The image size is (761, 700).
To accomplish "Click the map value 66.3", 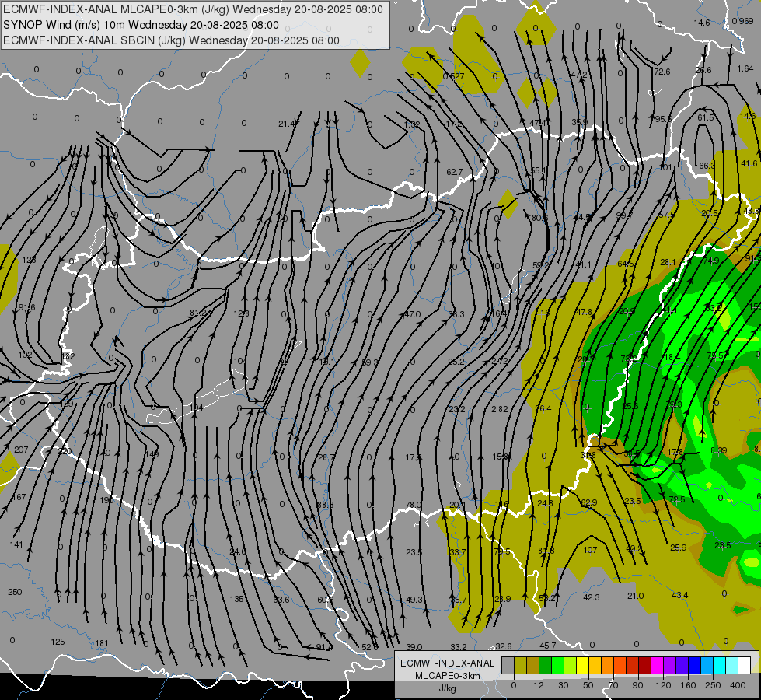I will pos(707,166).
